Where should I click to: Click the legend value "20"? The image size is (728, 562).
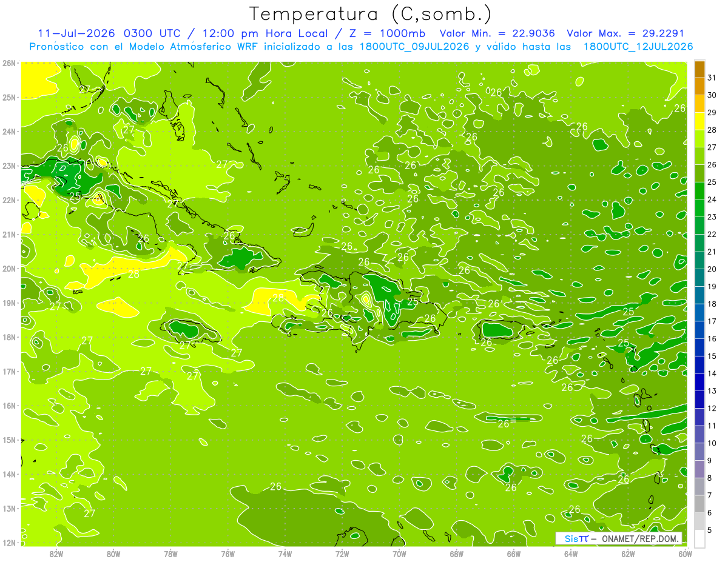[x=712, y=269]
